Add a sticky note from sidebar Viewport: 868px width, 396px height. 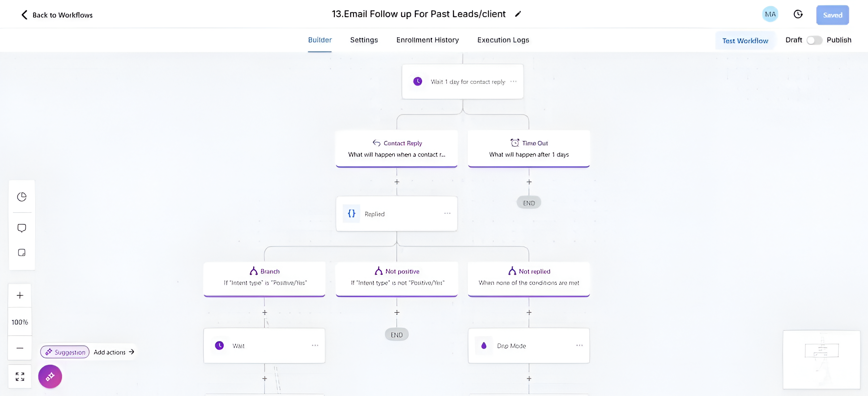[22, 253]
